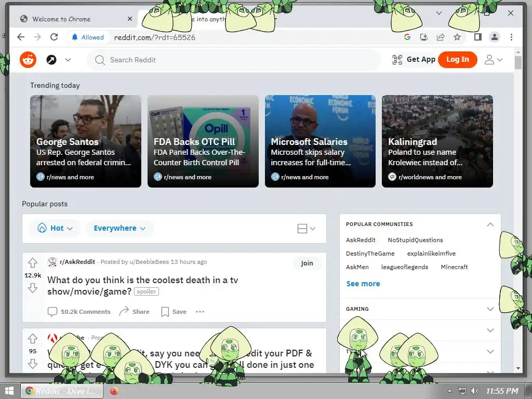Open the r/AskReddit subreddit link

77,262
